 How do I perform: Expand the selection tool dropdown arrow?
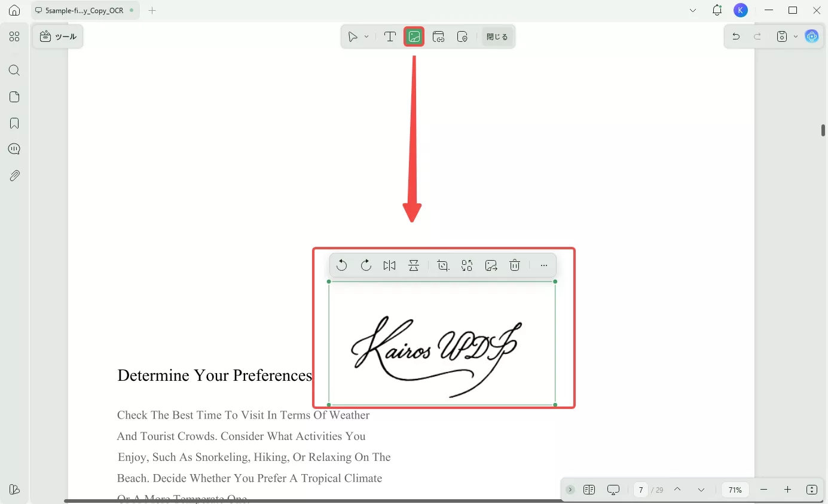366,37
